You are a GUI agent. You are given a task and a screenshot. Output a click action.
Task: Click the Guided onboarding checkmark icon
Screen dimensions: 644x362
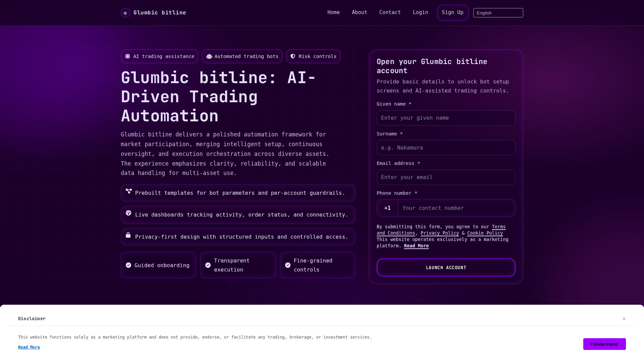128,265
